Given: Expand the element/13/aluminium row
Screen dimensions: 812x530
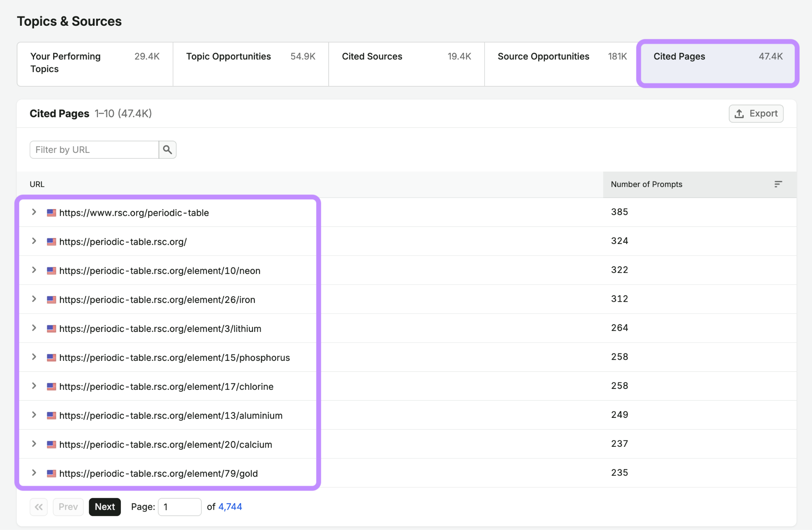Looking at the screenshot, I should (x=34, y=415).
